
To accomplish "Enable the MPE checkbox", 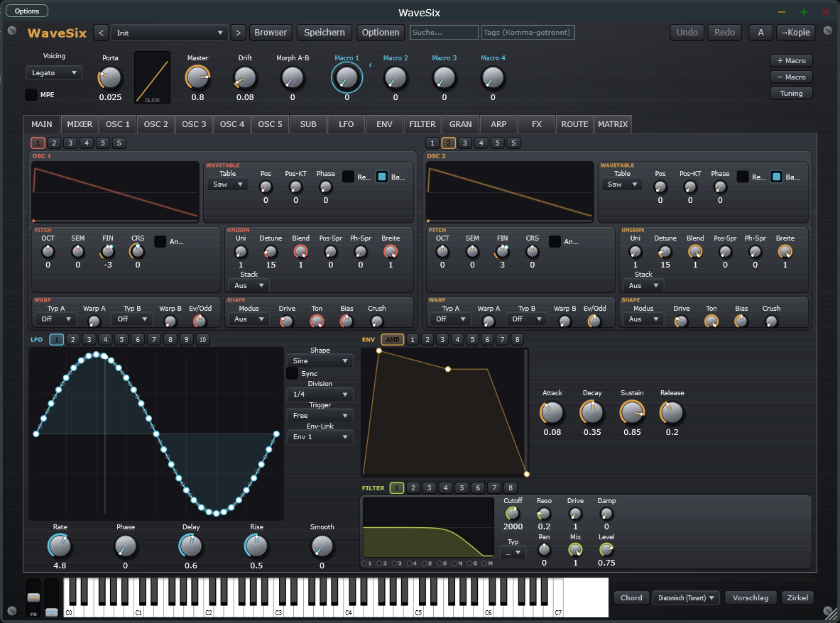I will point(31,95).
